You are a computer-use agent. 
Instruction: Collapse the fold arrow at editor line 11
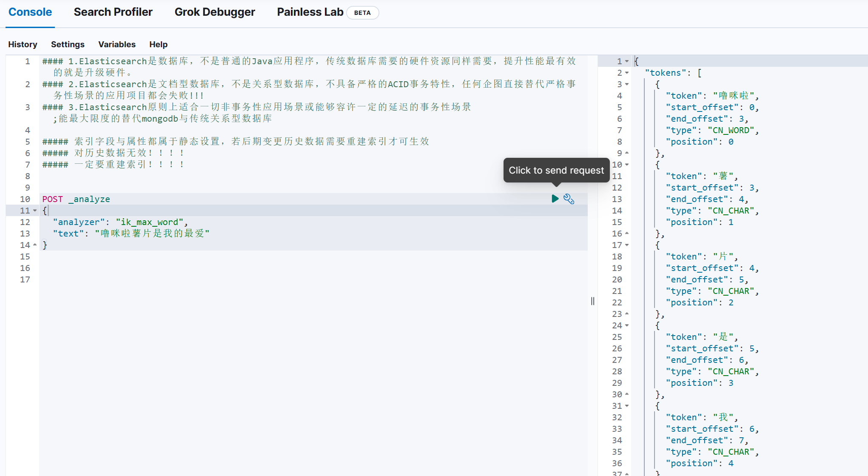click(35, 211)
